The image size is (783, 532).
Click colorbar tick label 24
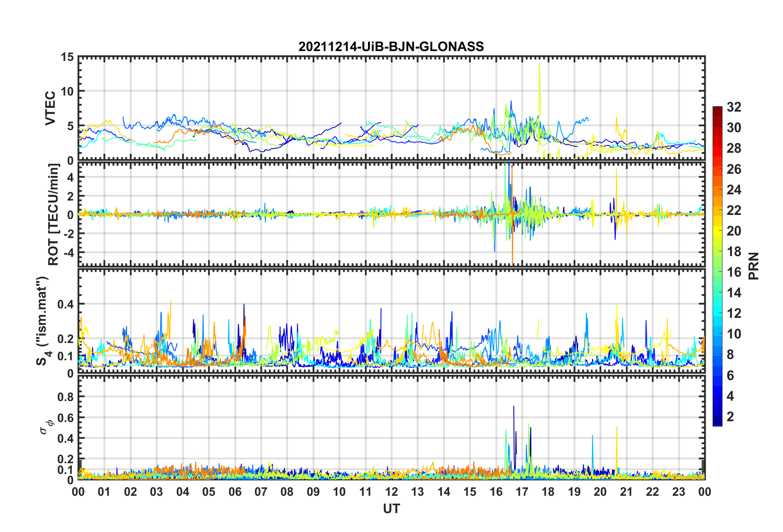(x=734, y=190)
